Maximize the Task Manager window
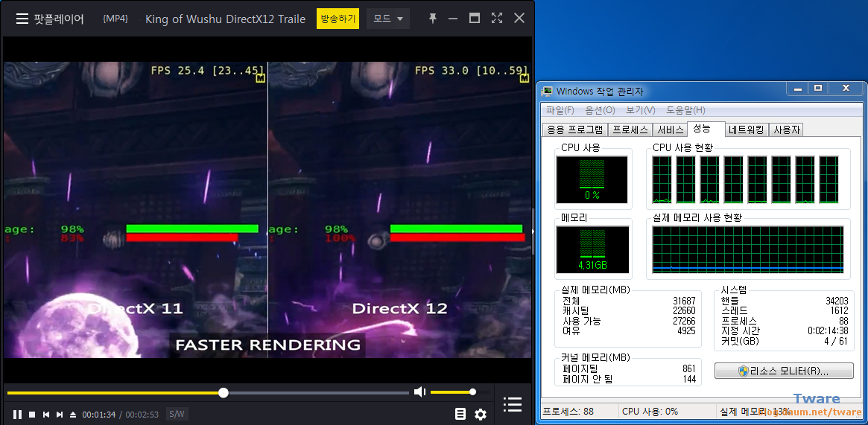This screenshot has width=868, height=425. [x=817, y=89]
